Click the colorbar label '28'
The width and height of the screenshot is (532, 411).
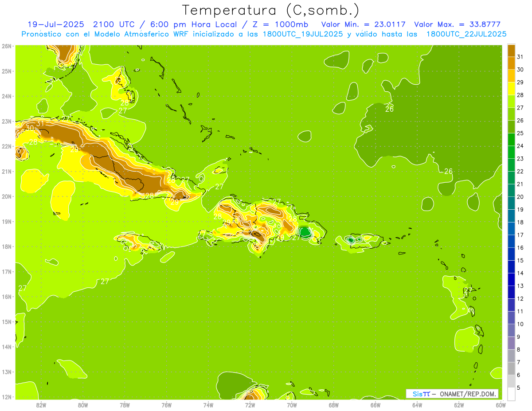(x=520, y=95)
